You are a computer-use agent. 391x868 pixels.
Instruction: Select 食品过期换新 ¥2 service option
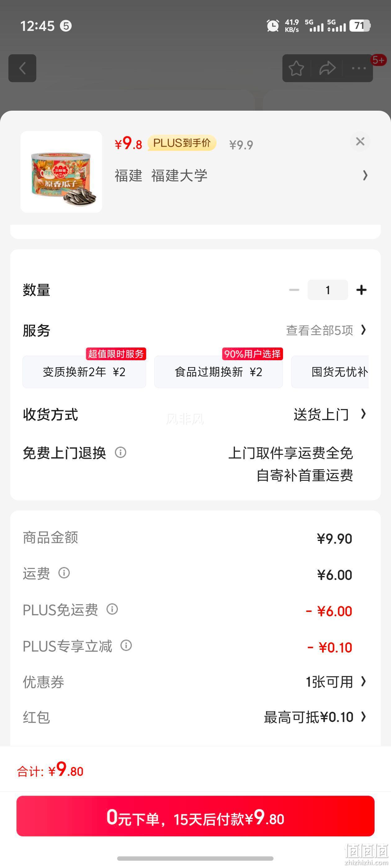[218, 372]
